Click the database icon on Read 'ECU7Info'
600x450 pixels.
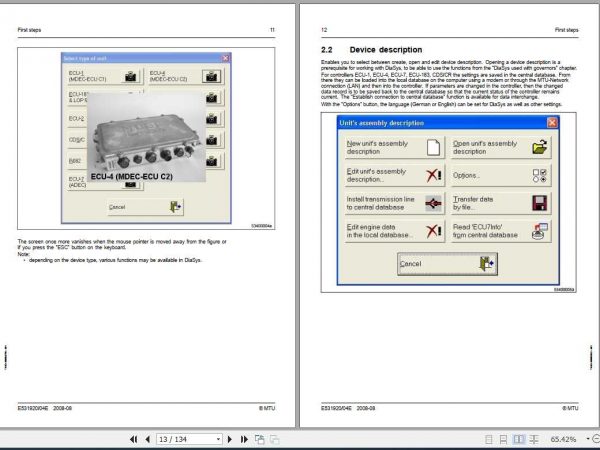(x=540, y=231)
